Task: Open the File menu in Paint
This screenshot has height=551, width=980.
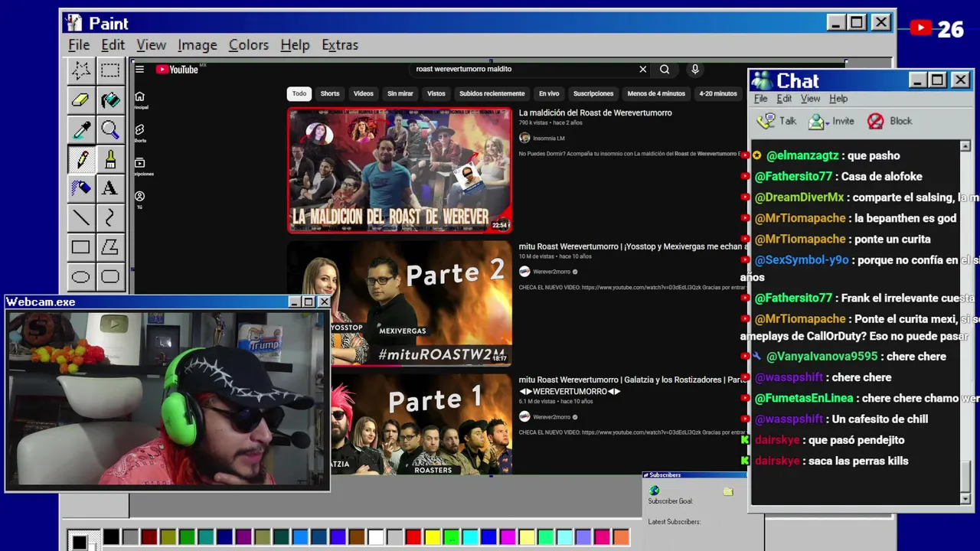Action: click(x=79, y=45)
